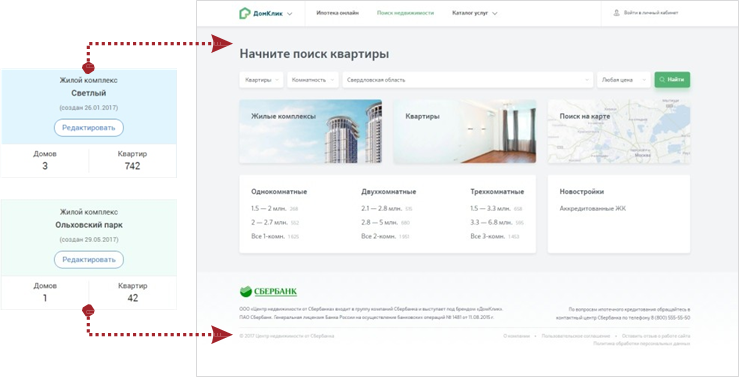The height and width of the screenshot is (377, 739).
Task: Click the green Сбербанк logo in the footer
Action: [x=268, y=292]
